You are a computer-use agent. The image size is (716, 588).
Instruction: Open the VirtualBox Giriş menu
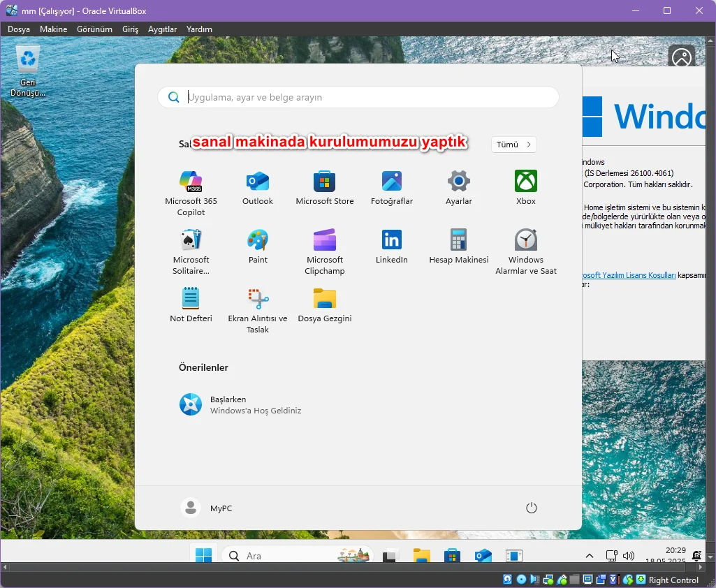click(130, 29)
